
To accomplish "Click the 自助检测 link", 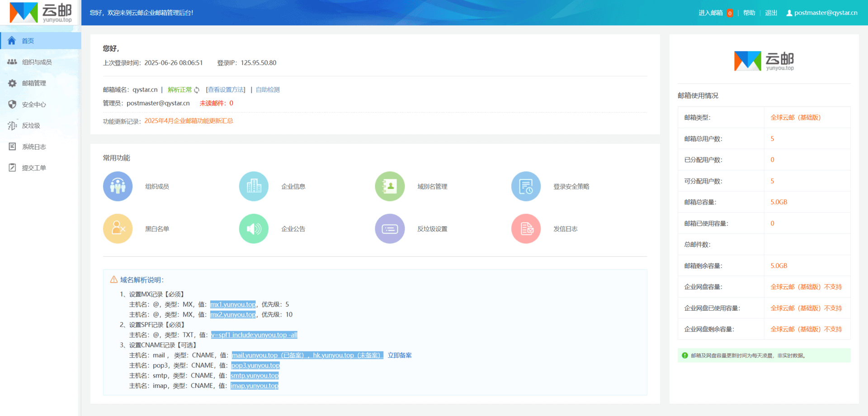I will coord(268,90).
